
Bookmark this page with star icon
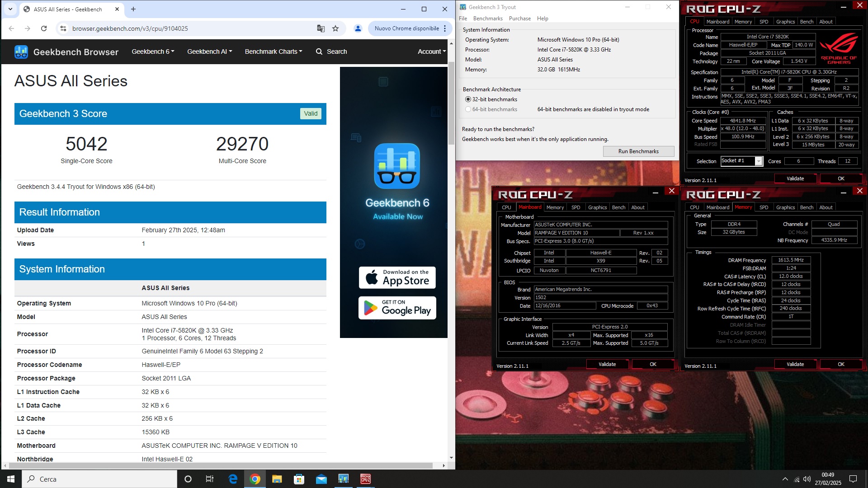coord(335,28)
